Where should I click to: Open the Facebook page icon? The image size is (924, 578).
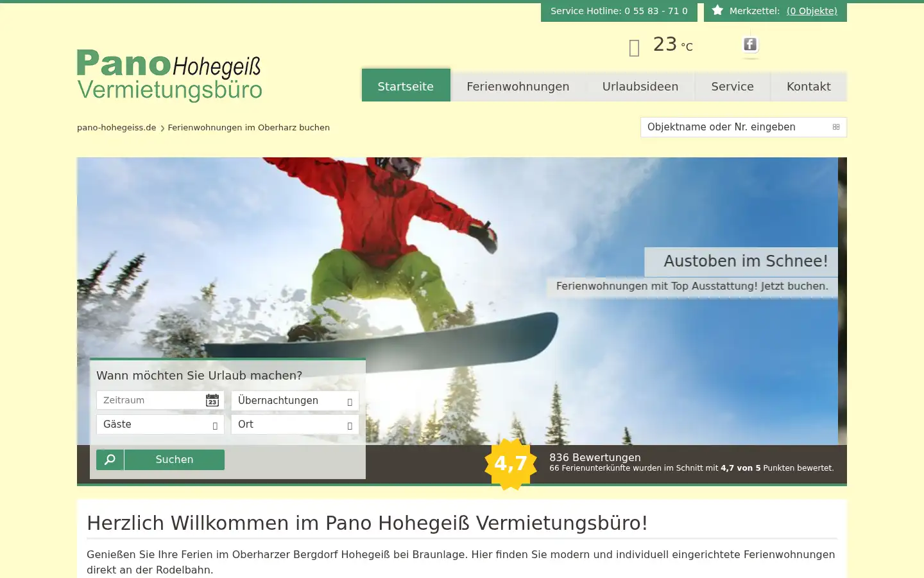(x=750, y=44)
